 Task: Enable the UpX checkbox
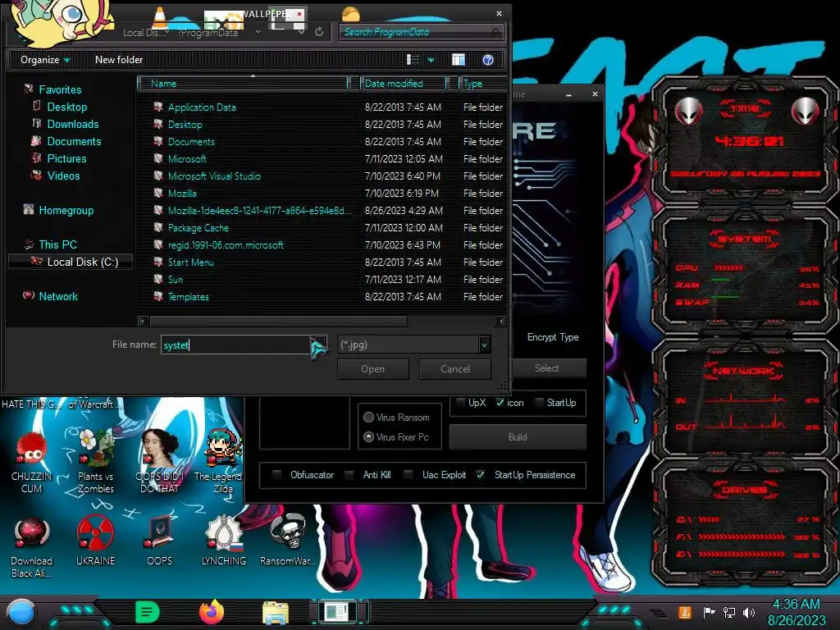tap(460, 403)
